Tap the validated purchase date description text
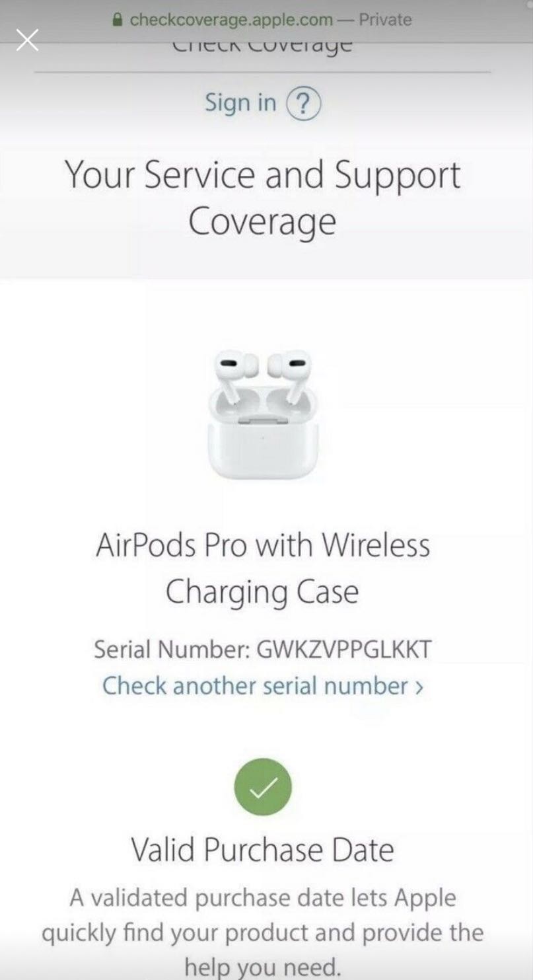Screen dimensions: 533x980 coord(263,933)
